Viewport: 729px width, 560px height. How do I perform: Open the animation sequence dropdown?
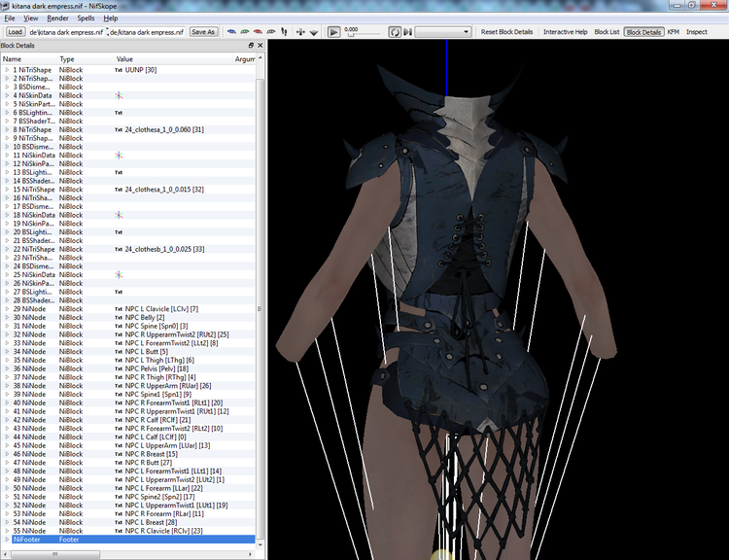[442, 32]
